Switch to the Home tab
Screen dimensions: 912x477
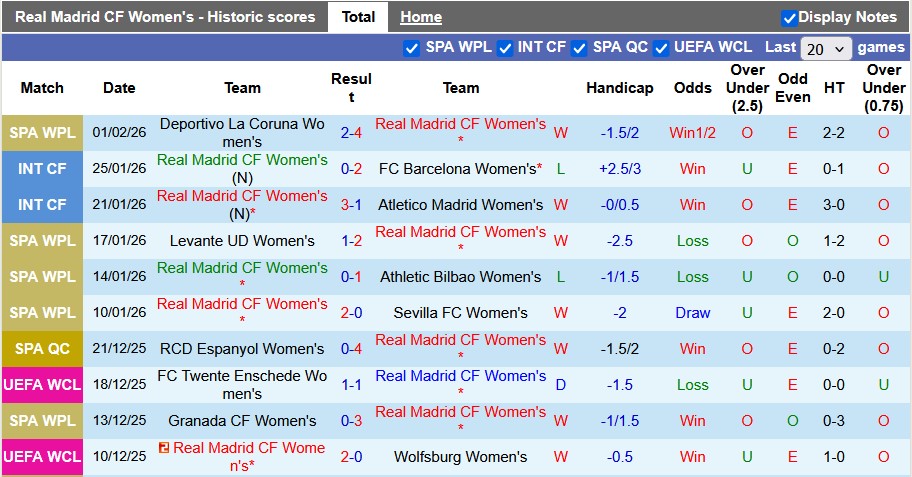coord(421,17)
